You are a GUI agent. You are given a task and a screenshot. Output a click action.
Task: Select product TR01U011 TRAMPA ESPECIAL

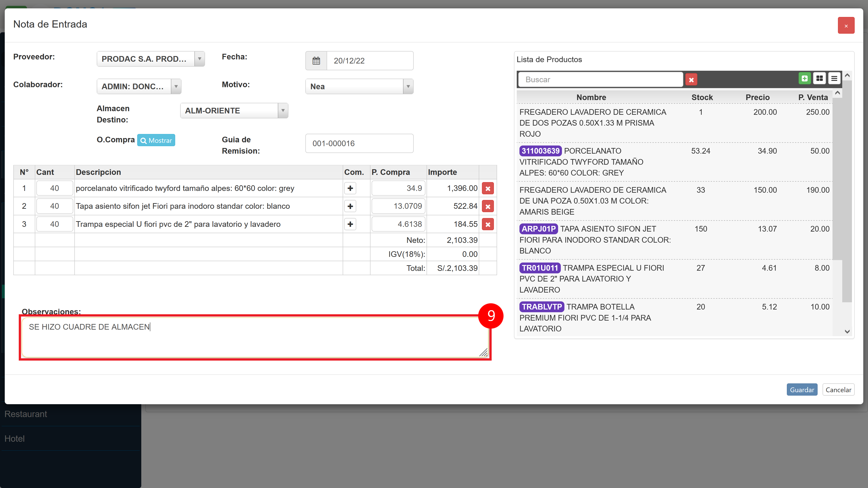(x=675, y=279)
